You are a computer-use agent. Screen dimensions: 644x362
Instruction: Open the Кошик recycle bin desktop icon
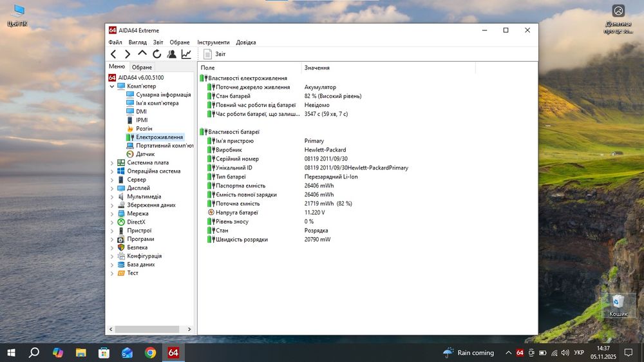click(618, 306)
